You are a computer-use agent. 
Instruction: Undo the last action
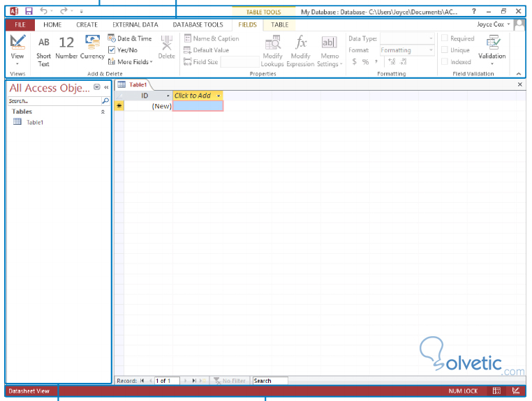43,11
